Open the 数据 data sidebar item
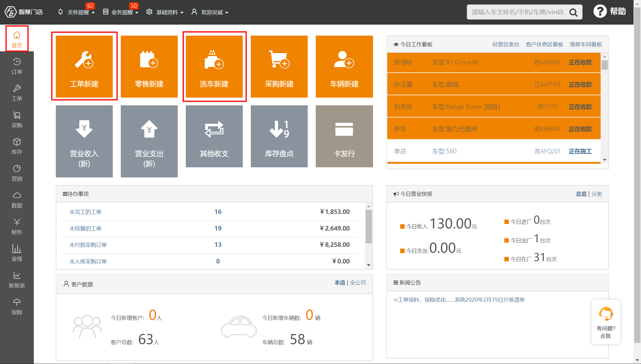Image resolution: width=641 pixels, height=364 pixels. (x=17, y=200)
